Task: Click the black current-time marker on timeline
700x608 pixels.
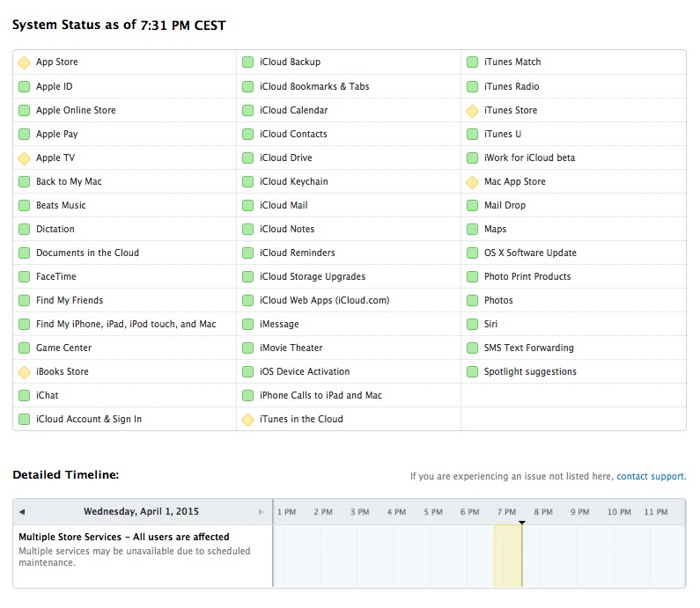Action: (521, 523)
